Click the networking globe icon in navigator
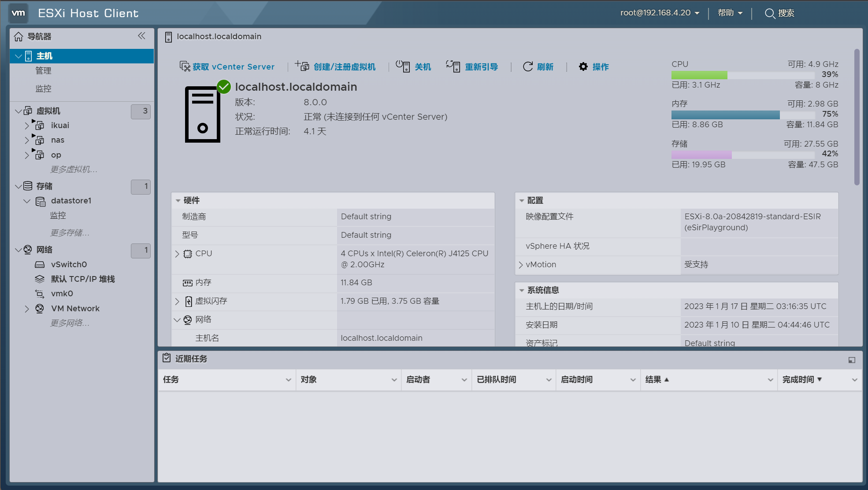The height and width of the screenshot is (490, 868). 28,250
